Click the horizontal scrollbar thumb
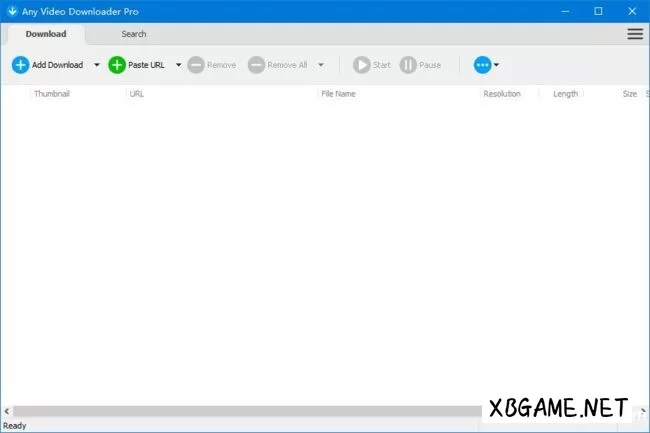650x433 pixels. coord(240,411)
